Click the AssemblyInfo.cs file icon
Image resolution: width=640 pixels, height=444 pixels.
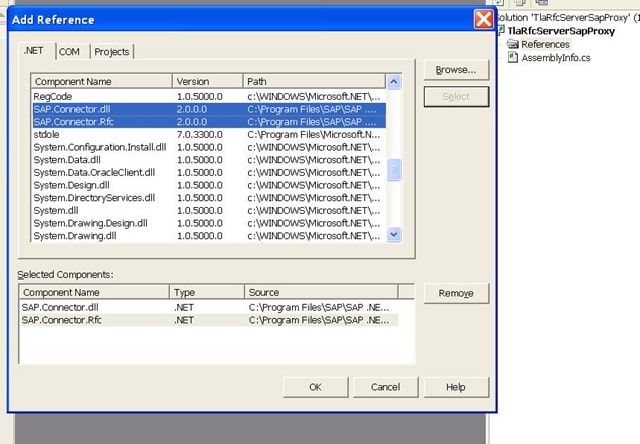[513, 58]
